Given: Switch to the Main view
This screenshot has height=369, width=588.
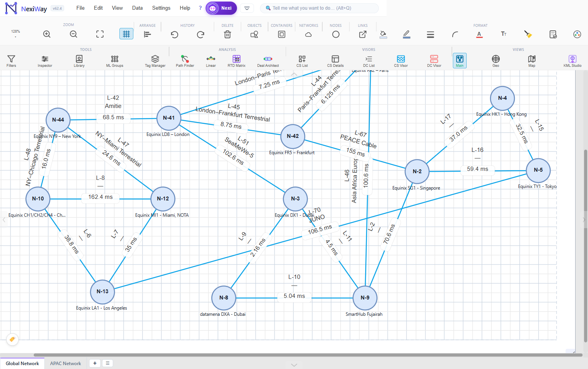Looking at the screenshot, I should point(460,61).
